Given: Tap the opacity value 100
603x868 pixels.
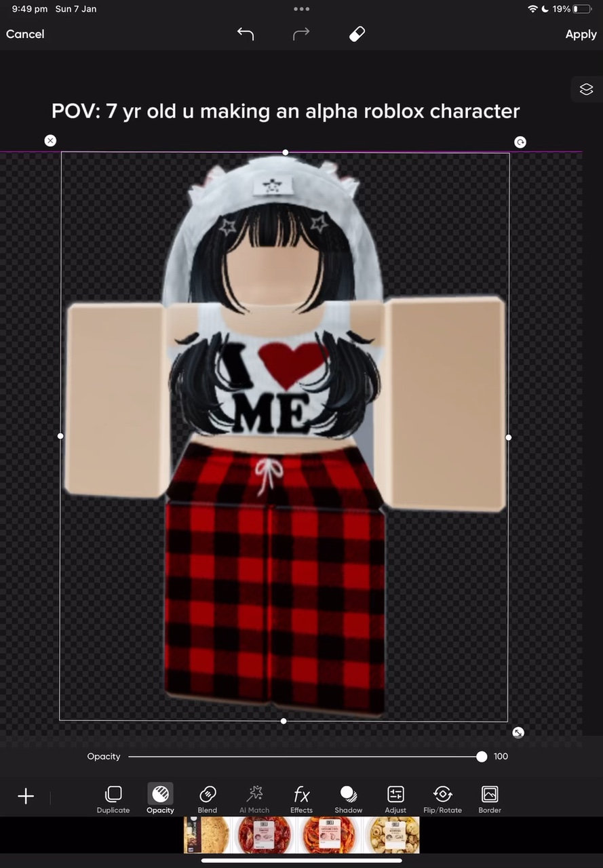Looking at the screenshot, I should (501, 757).
